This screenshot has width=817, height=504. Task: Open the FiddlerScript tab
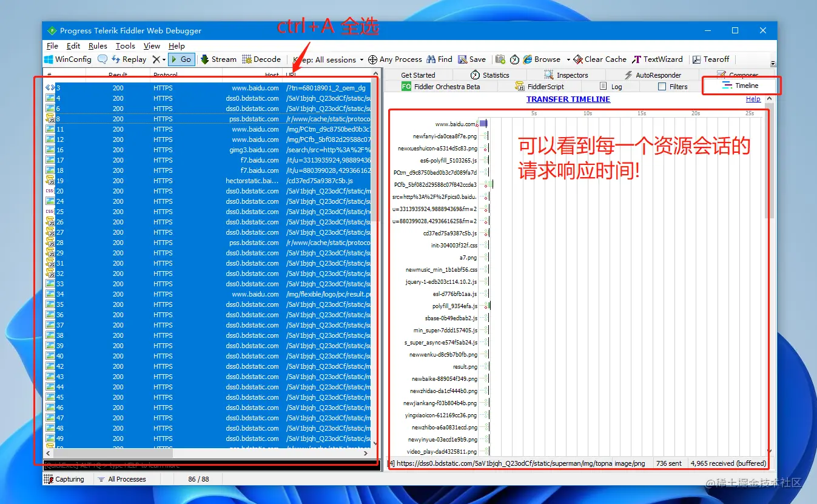point(539,87)
